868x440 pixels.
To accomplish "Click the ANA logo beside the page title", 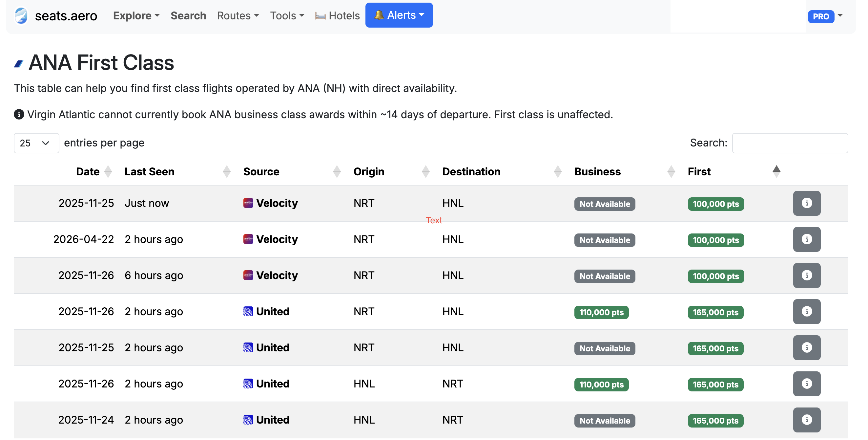I will click(x=19, y=63).
